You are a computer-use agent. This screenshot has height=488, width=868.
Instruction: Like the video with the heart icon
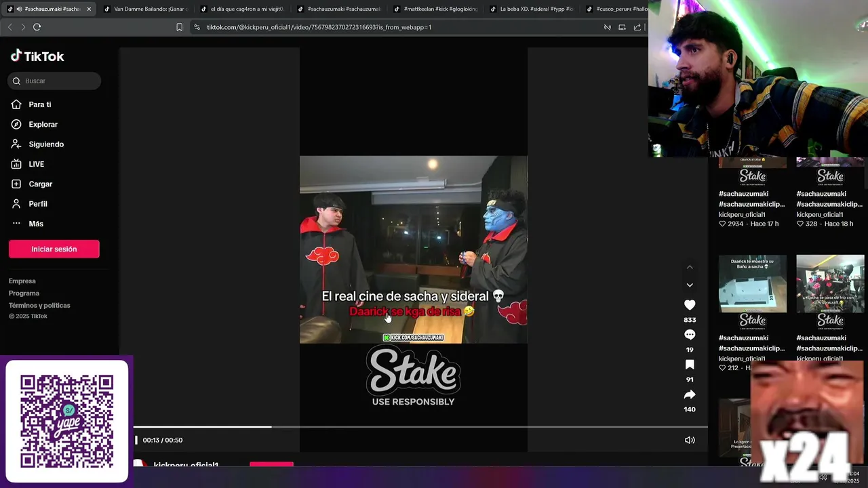690,305
